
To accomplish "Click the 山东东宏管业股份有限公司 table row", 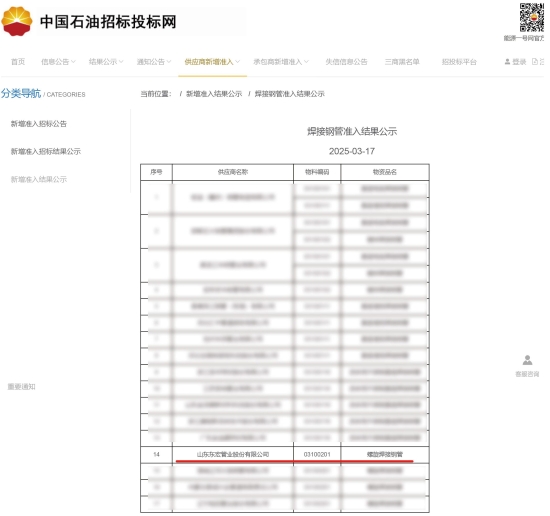I will [x=285, y=455].
